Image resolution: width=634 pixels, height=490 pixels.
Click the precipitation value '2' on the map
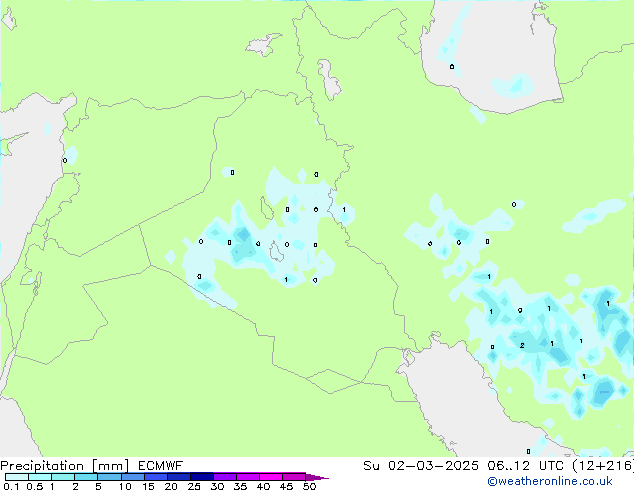(x=522, y=345)
